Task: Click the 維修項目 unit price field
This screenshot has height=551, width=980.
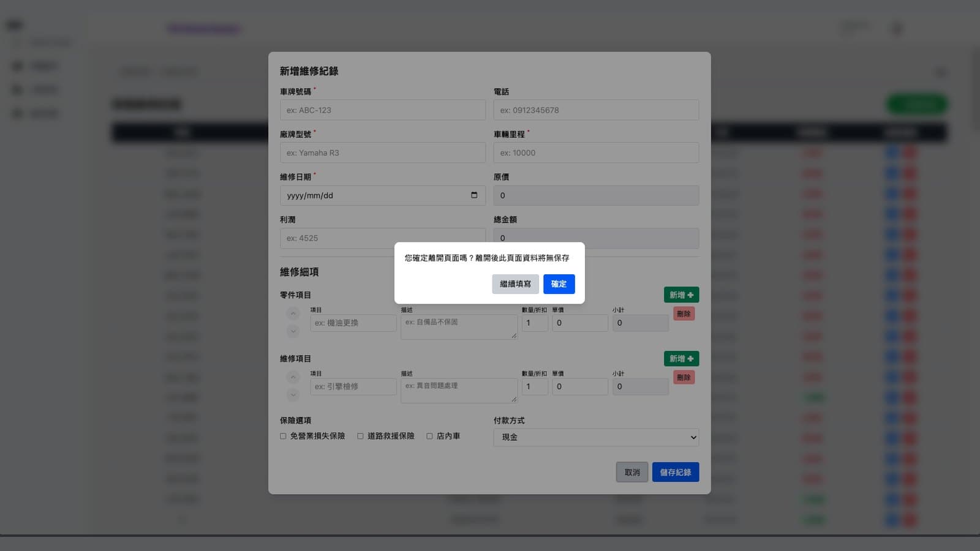Action: (x=580, y=386)
